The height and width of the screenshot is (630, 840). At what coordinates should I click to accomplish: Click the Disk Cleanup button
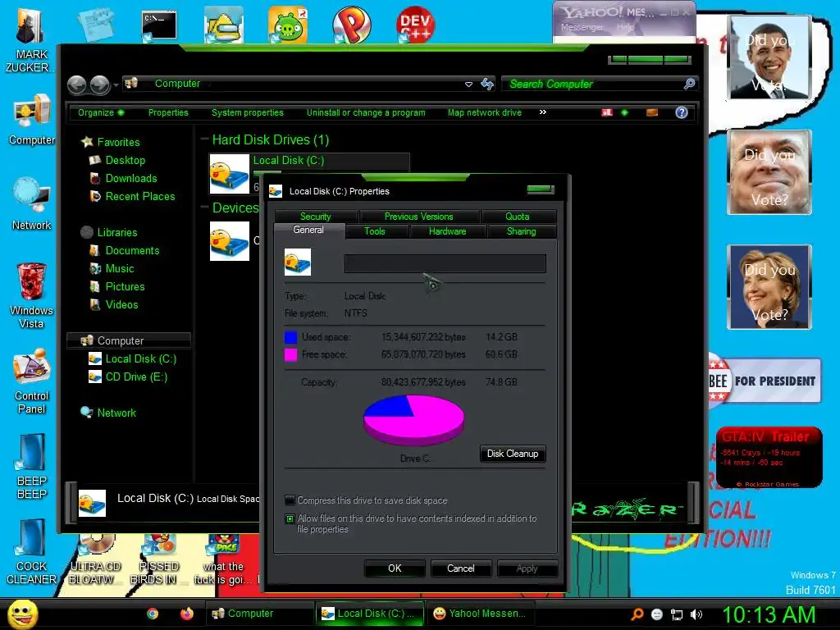click(513, 454)
